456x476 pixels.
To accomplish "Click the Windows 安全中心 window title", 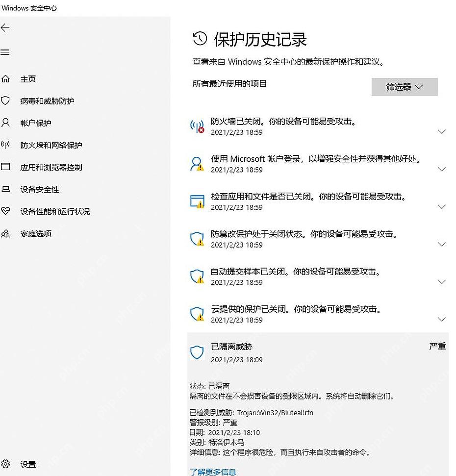I will pyautogui.click(x=29, y=8).
